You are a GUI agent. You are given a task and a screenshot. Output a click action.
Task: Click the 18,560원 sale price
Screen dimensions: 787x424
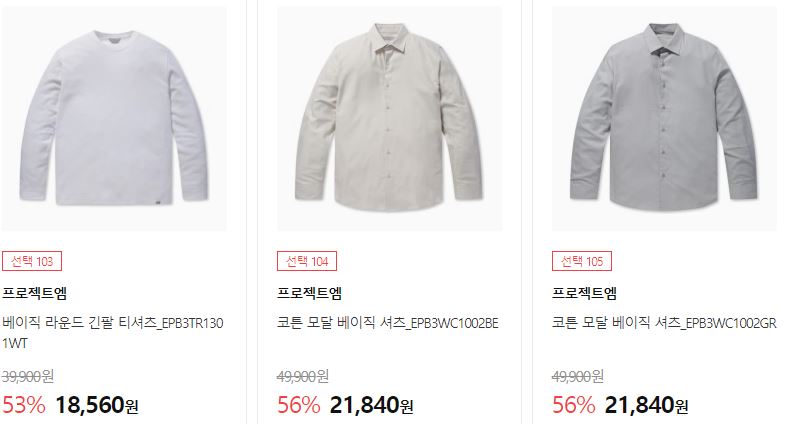point(96,405)
